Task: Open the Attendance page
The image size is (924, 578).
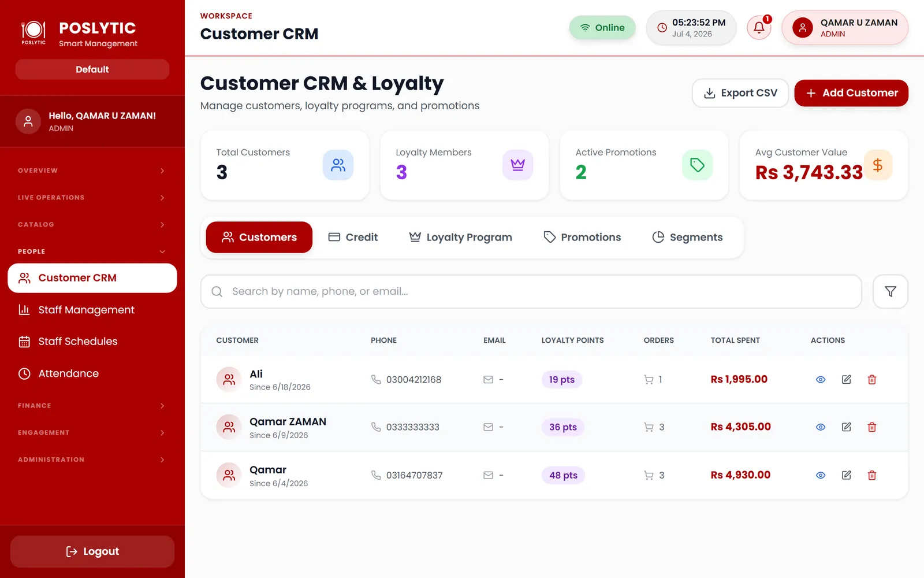Action: [x=92, y=373]
